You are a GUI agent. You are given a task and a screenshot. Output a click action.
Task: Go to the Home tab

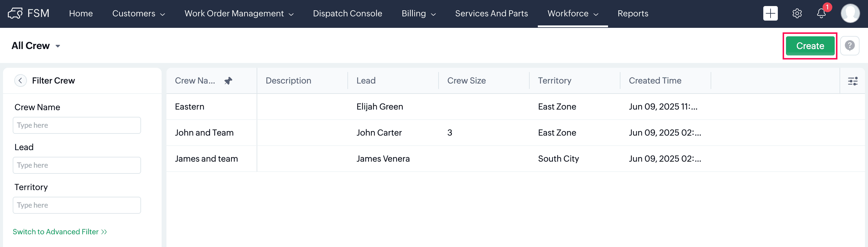pos(81,14)
